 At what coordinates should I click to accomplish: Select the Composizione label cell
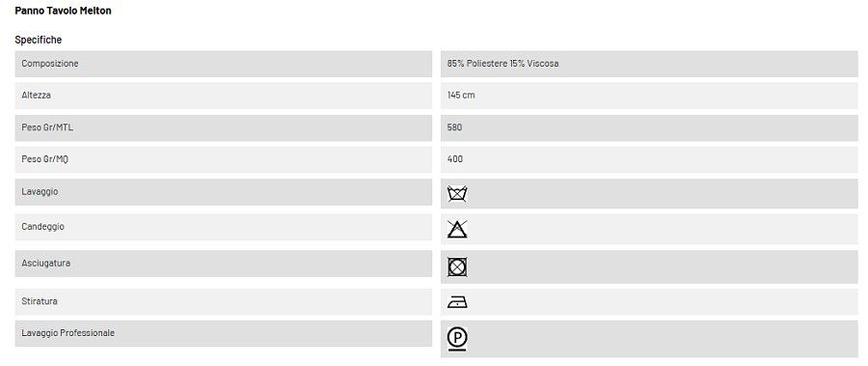(223, 64)
